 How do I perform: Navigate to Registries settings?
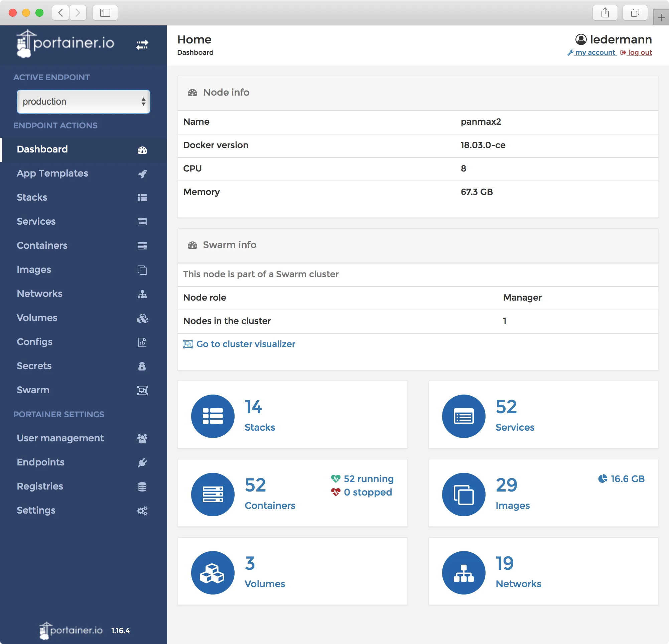[40, 486]
